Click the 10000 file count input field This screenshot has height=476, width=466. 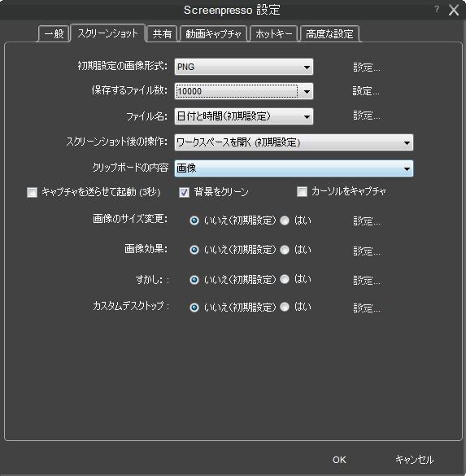coord(237,91)
